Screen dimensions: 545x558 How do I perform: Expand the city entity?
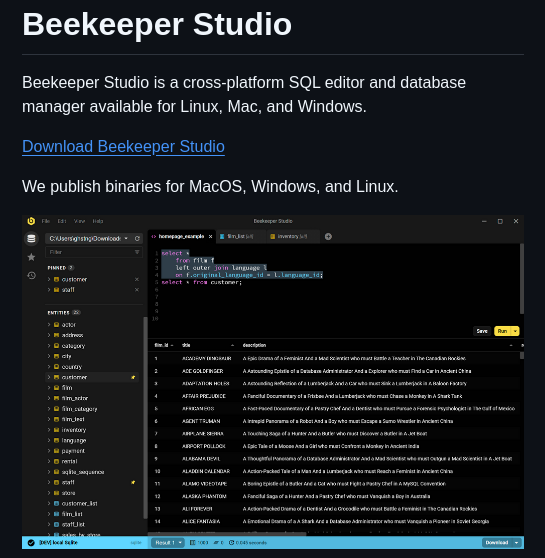tap(49, 356)
